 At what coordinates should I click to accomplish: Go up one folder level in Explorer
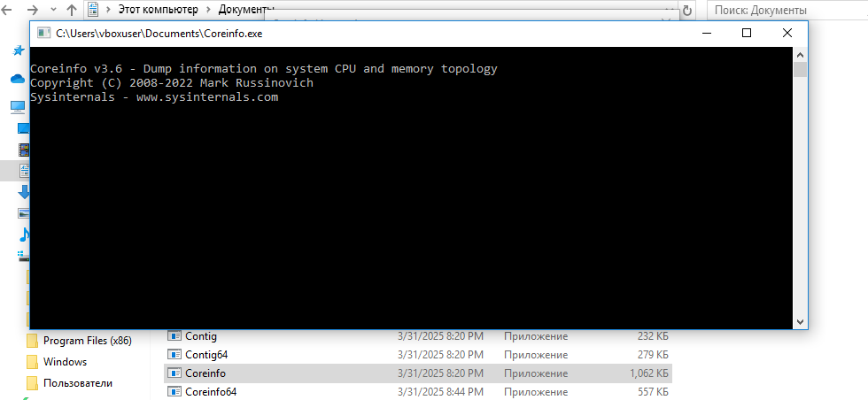72,10
